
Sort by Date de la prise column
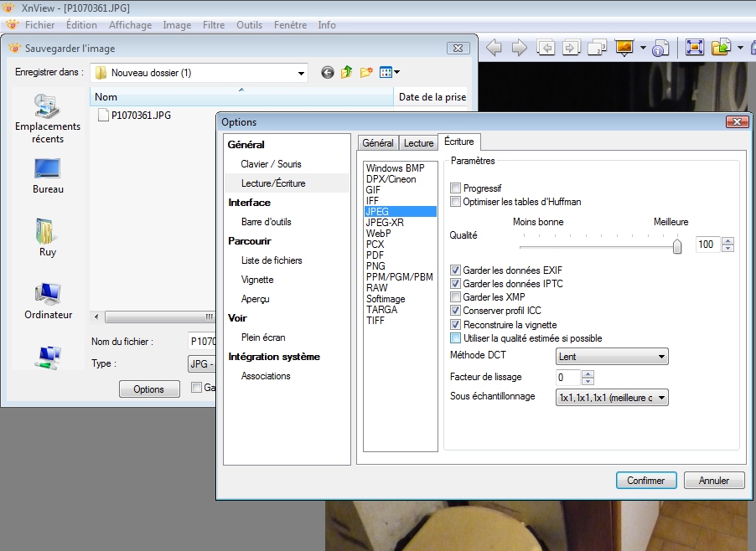[432, 97]
